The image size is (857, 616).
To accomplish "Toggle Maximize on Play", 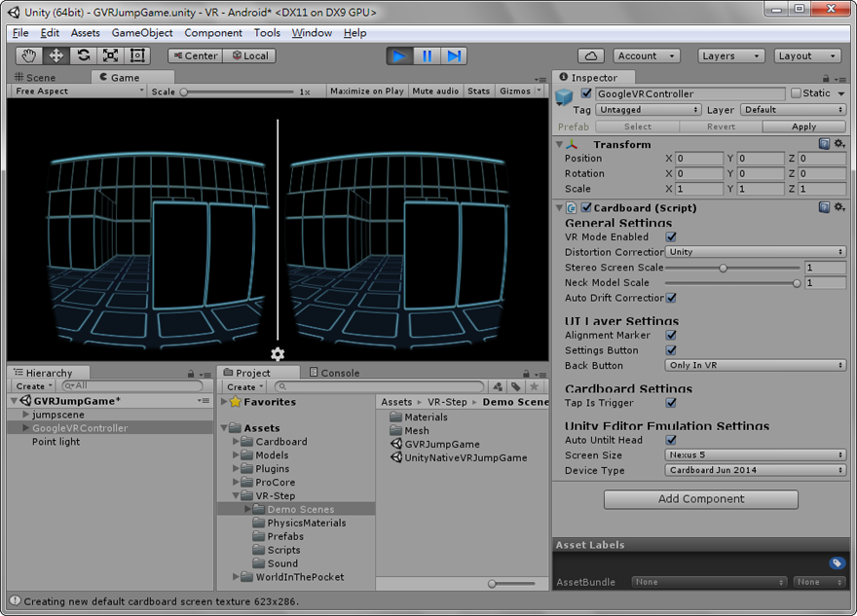I will click(x=367, y=91).
